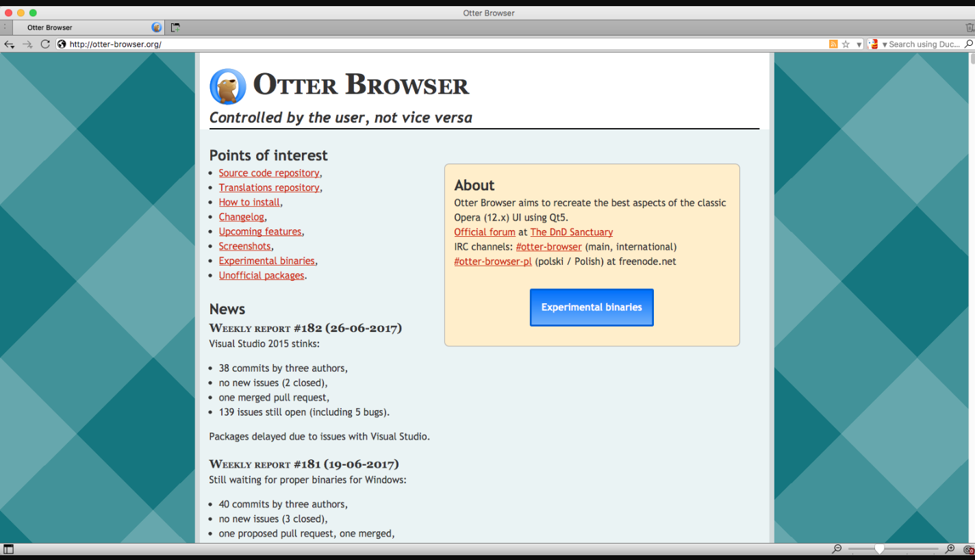Click '40 commits by three authors' text

tap(283, 504)
